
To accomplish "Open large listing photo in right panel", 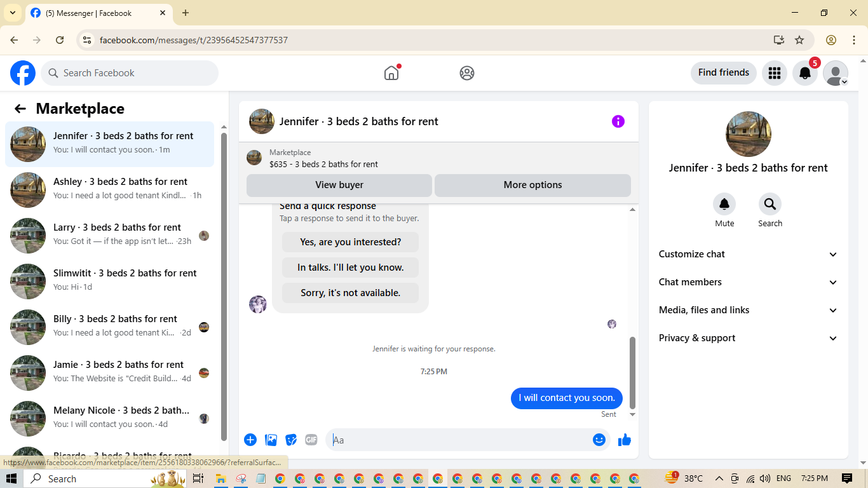I will [x=749, y=134].
